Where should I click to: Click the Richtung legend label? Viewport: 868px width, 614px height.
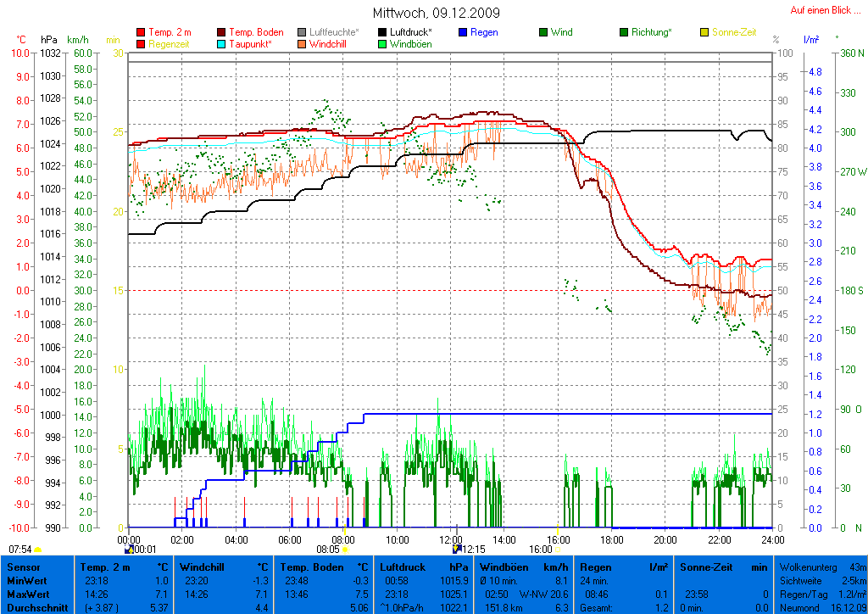pos(653,33)
